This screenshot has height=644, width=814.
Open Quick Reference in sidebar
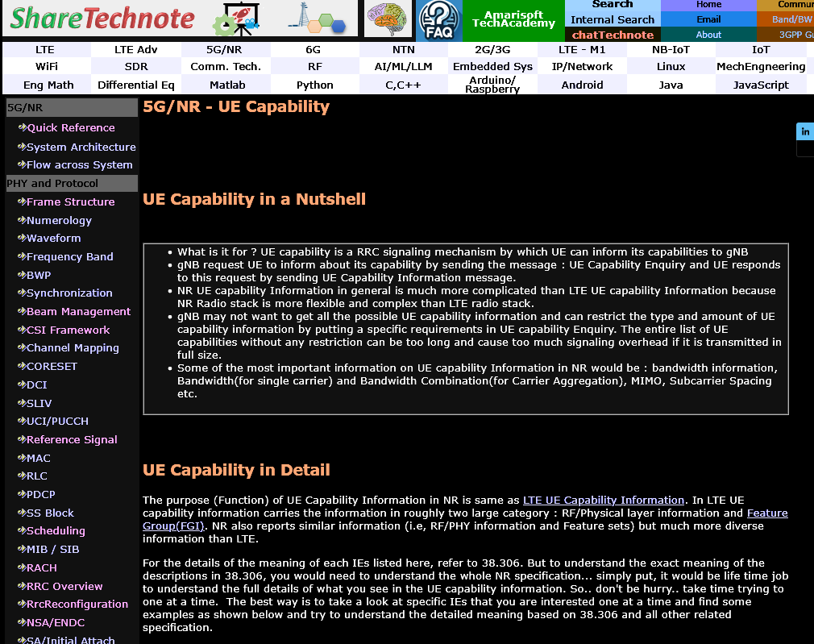71,128
